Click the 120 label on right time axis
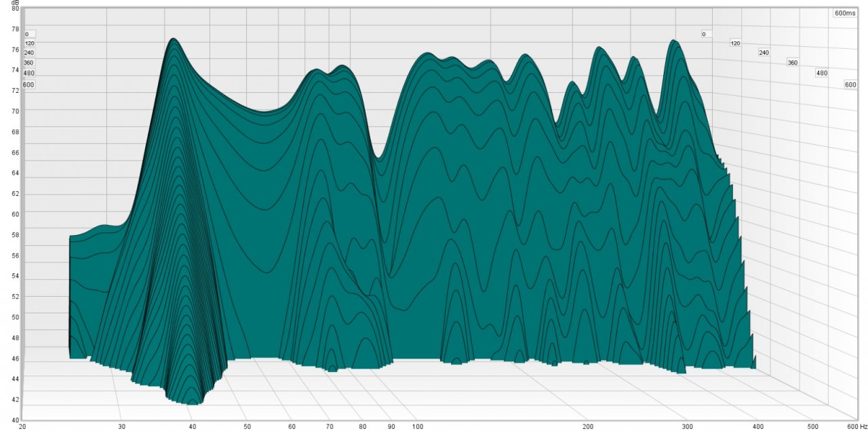Image resolution: width=868 pixels, height=431 pixels. 735,43
